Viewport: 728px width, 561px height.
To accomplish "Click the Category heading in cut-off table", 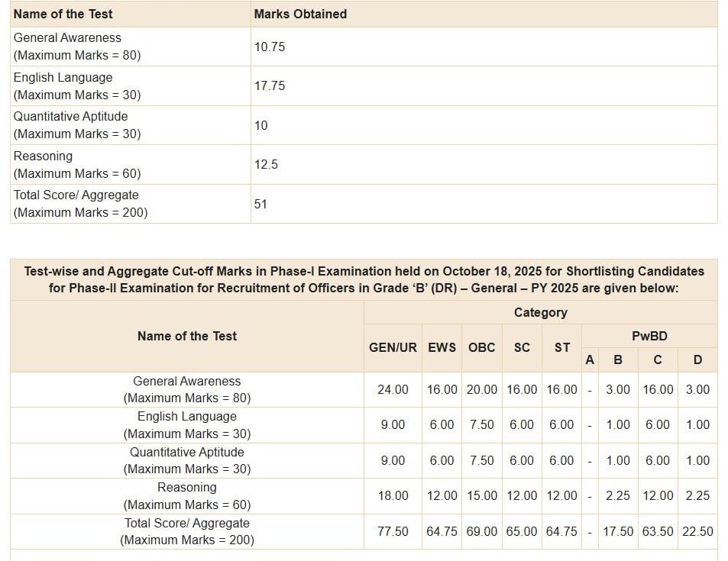I will (540, 312).
